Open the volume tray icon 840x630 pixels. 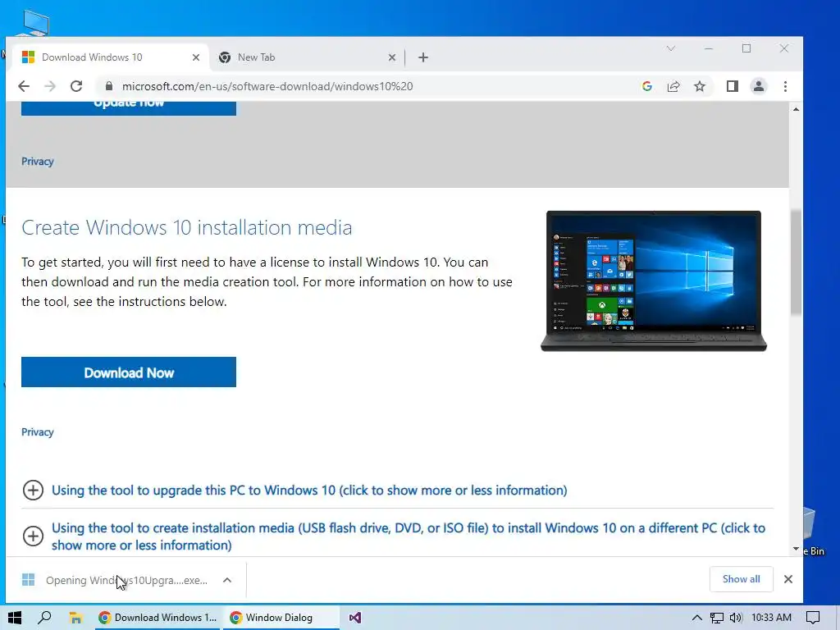tap(736, 618)
